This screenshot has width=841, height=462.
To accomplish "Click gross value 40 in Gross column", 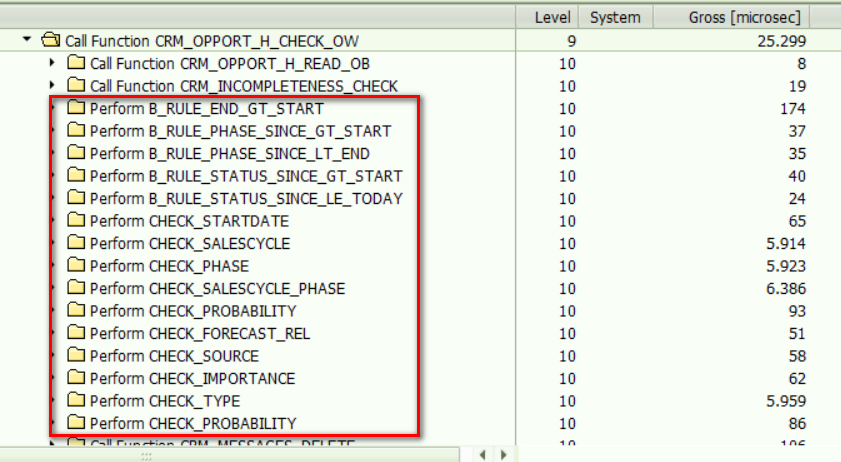I will [x=797, y=177].
